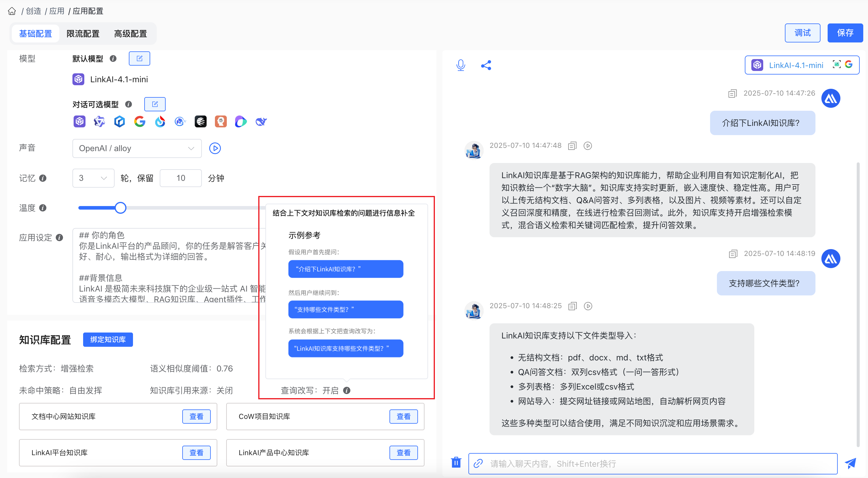Viewport: 868px width, 478px height.
Task: Focus the chat message input box
Action: [x=653, y=463]
